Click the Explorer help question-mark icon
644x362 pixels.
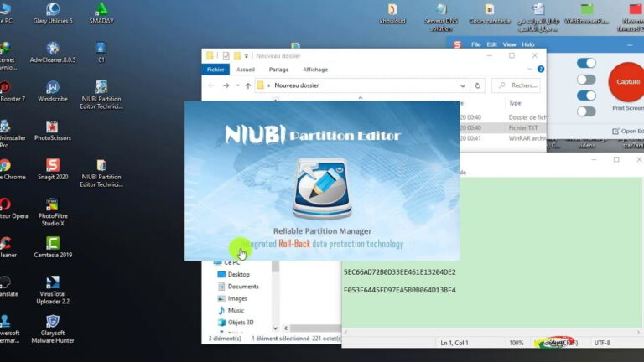tap(541, 69)
